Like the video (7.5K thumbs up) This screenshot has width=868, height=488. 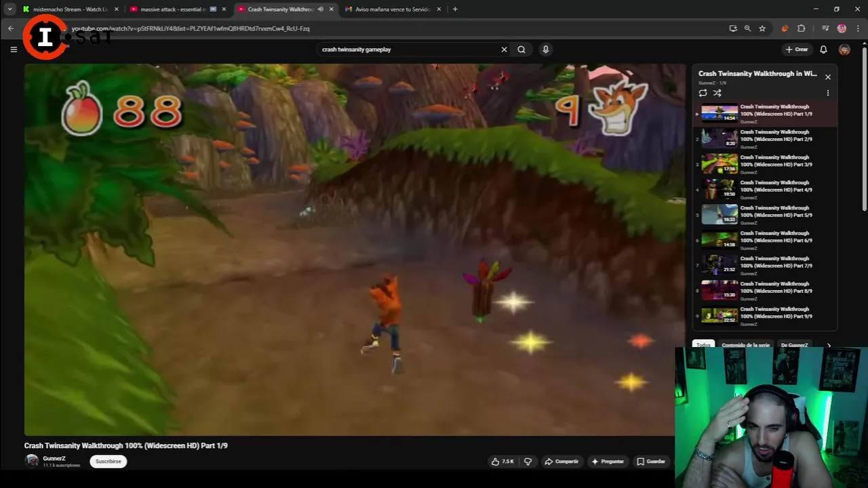point(502,462)
